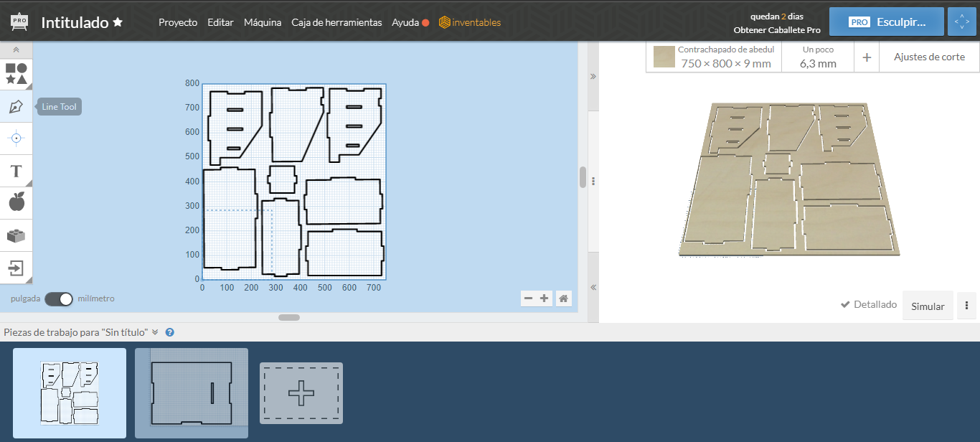
Task: Zoom out the canvas with minus
Action: 529,298
